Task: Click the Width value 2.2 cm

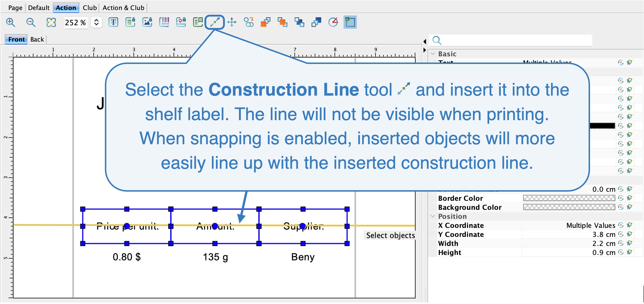Action: coord(569,243)
